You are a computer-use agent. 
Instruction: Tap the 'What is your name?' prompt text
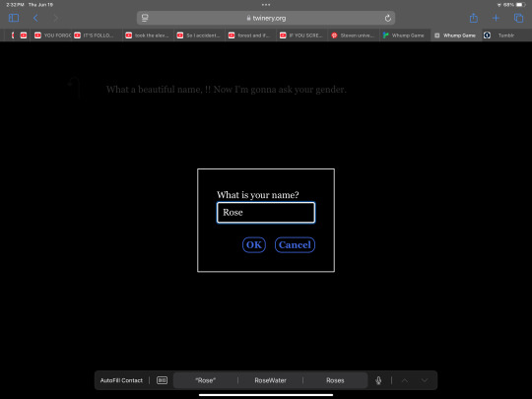coord(258,195)
